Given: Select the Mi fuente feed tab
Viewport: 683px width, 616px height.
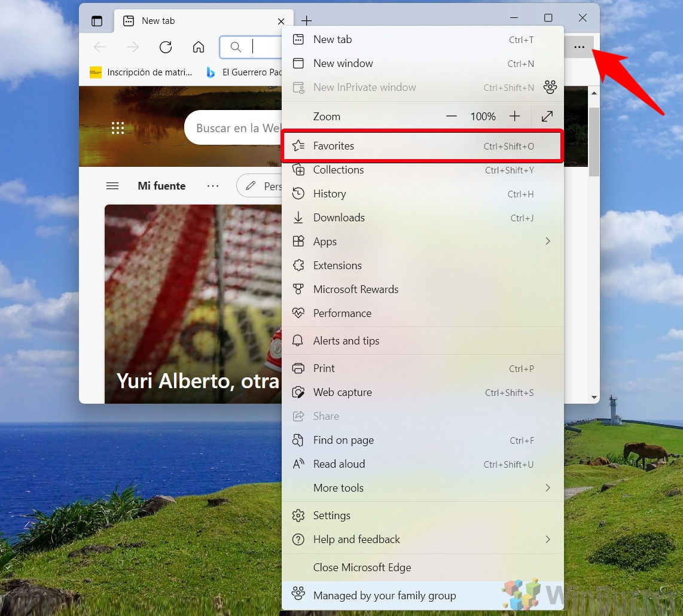Looking at the screenshot, I should click(x=161, y=186).
